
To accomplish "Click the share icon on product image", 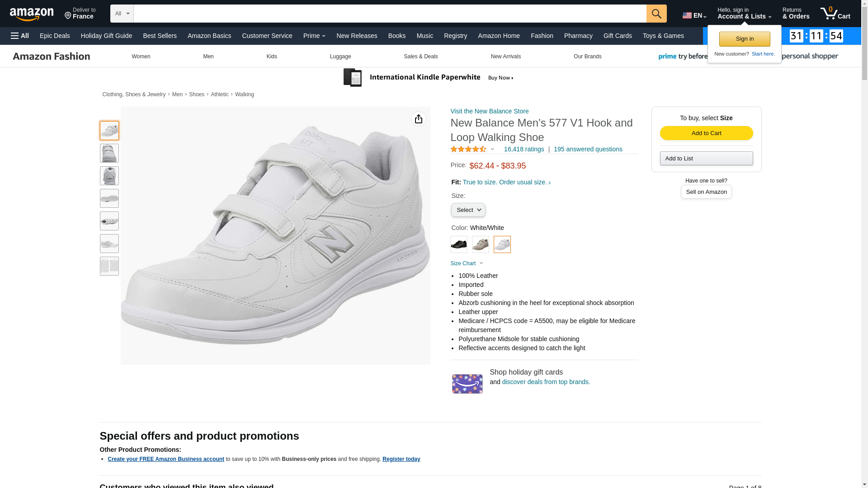I will point(418,119).
